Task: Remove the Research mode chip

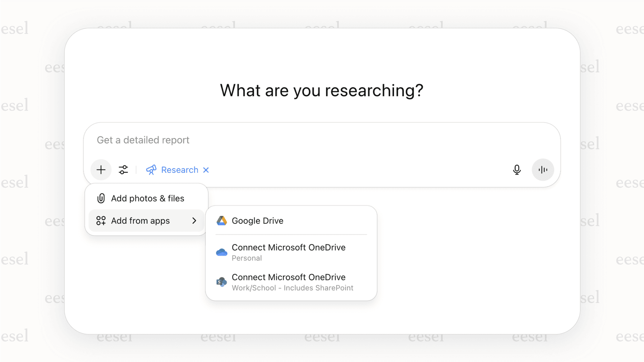Action: (206, 170)
